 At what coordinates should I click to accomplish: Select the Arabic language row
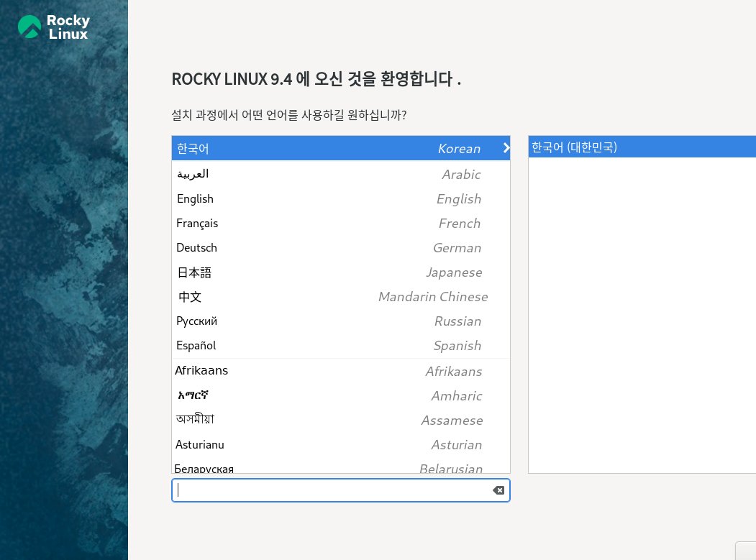[341, 174]
